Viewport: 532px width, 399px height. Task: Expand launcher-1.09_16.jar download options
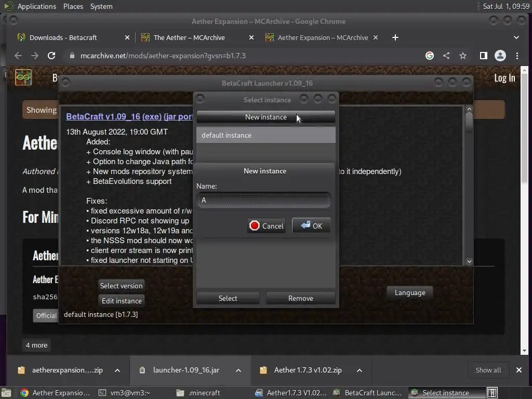tap(238, 370)
